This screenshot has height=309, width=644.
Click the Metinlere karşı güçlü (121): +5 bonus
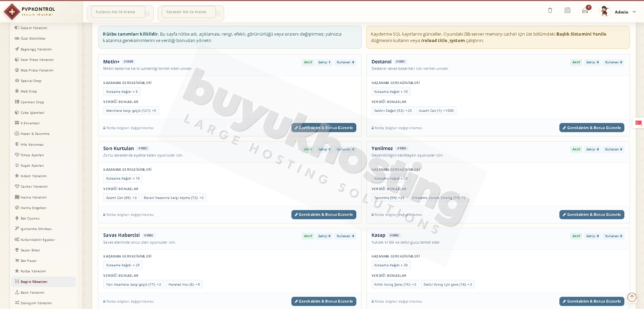point(131,110)
